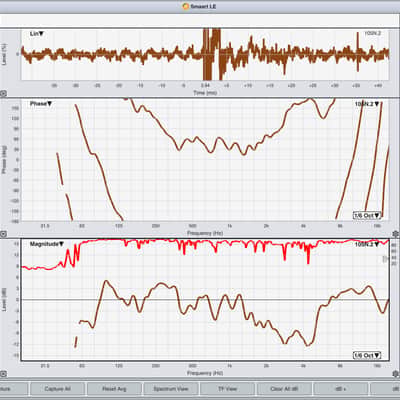
Task: Click the Clear All dB button
Action: pos(284,389)
